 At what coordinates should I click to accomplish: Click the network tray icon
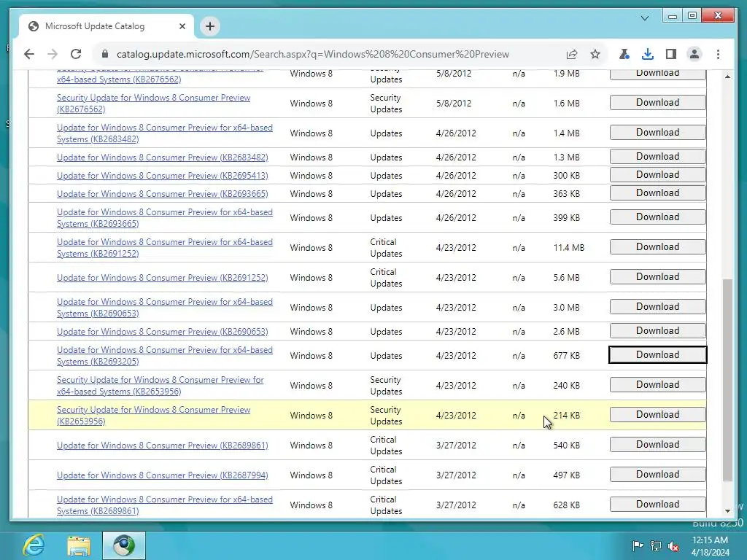656,545
